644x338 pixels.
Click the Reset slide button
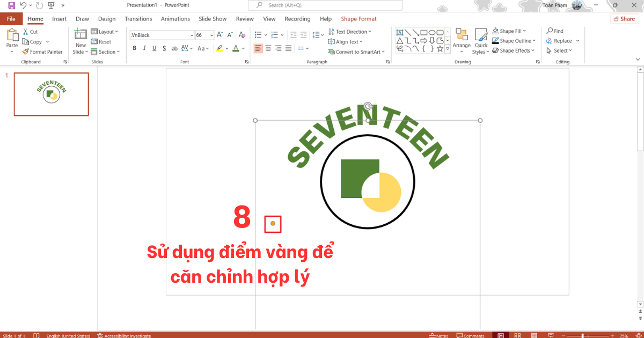[101, 42]
